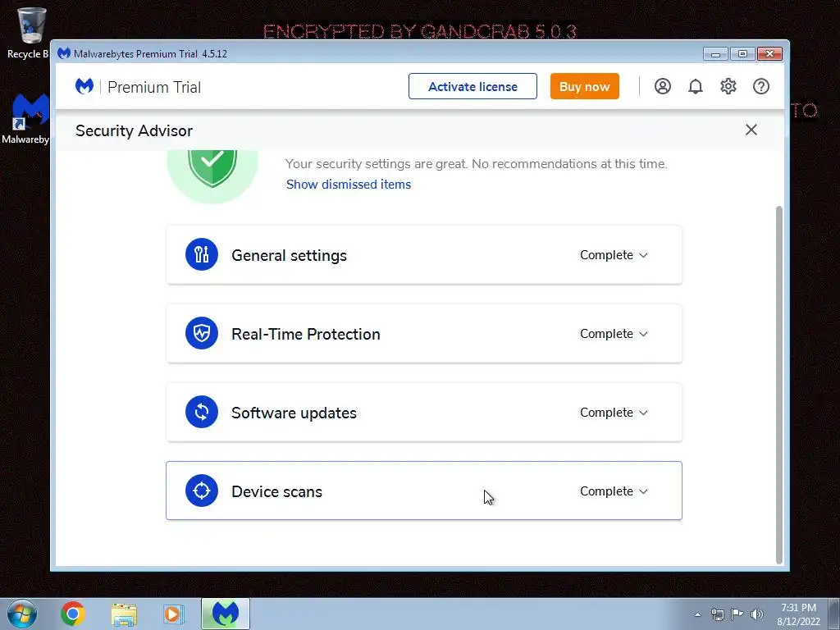Click the Device scans target icon

click(202, 491)
